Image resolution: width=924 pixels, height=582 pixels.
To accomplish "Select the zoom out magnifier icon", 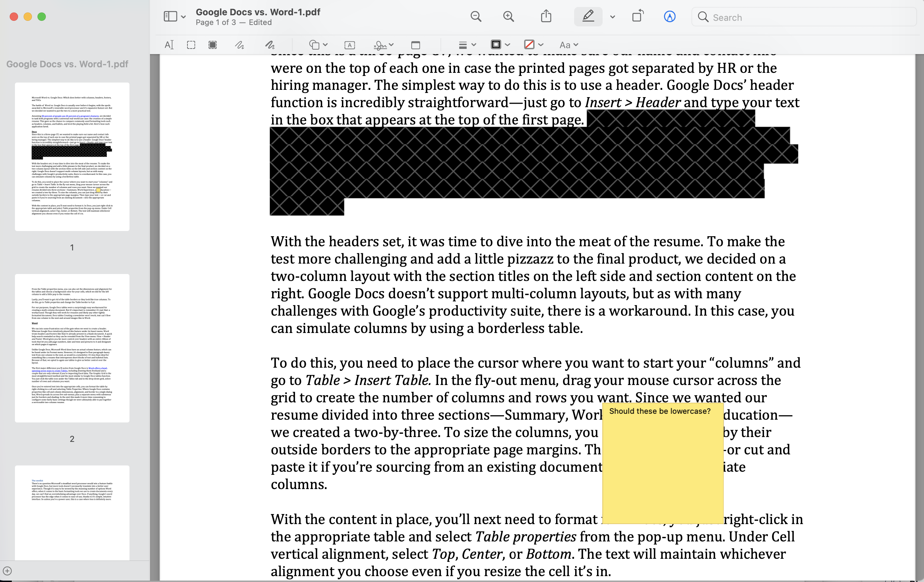I will (476, 16).
